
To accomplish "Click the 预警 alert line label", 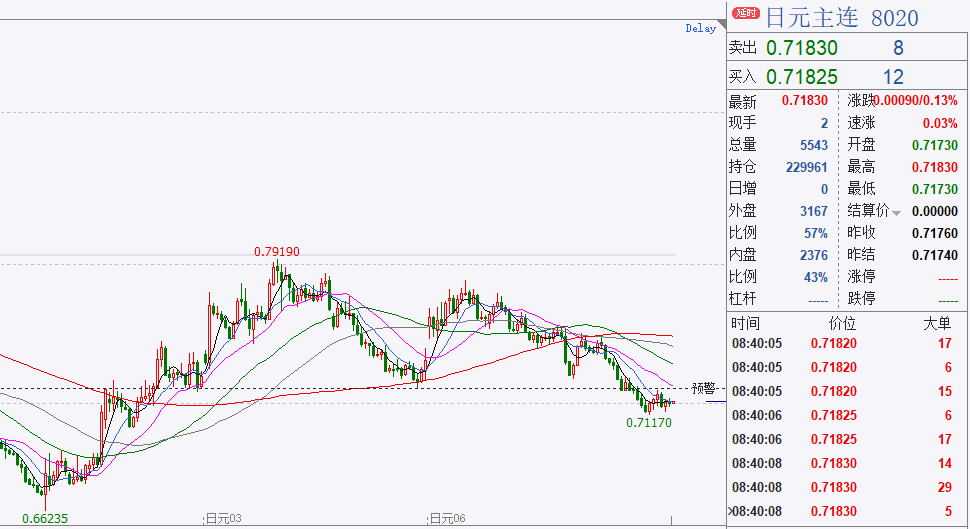I will pyautogui.click(x=703, y=389).
